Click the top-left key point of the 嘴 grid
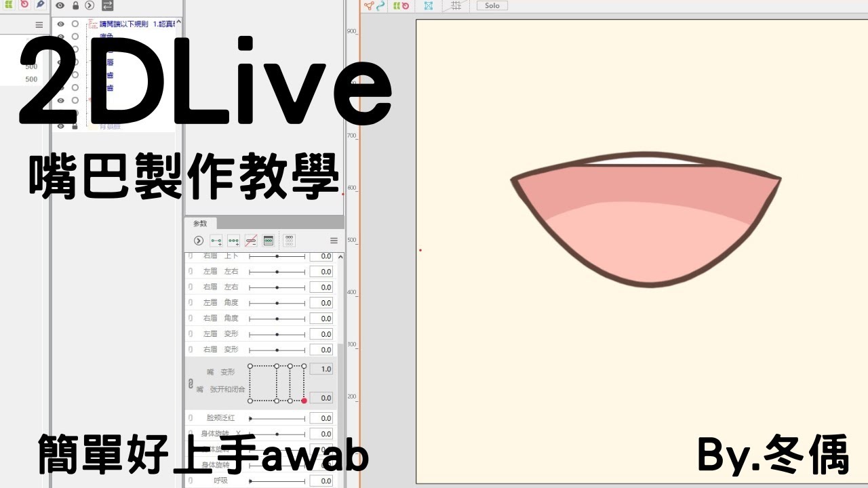Screen dimensions: 868x488 (250, 366)
